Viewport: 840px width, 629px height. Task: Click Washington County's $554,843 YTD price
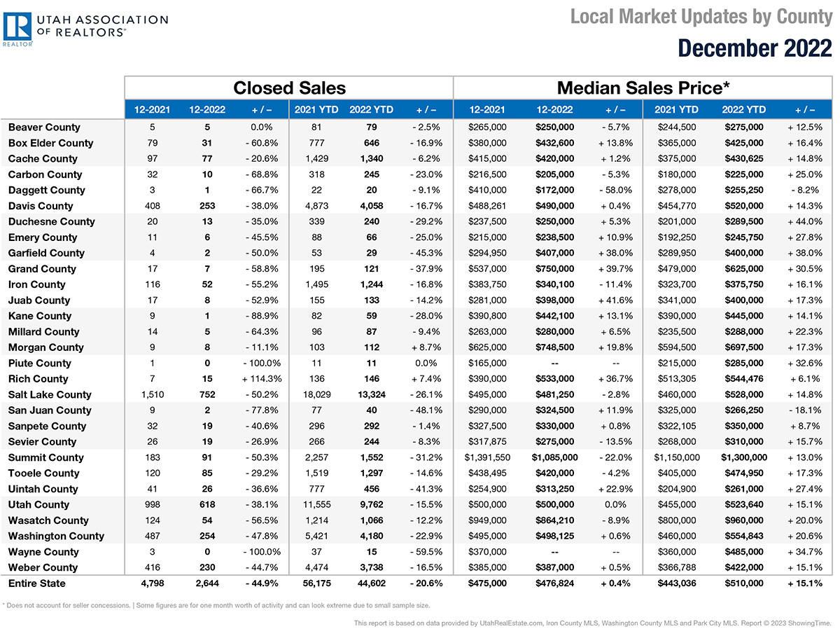(744, 536)
